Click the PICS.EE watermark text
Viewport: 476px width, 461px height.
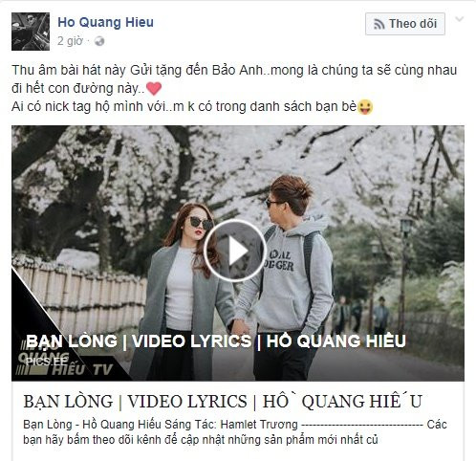pyautogui.click(x=47, y=362)
